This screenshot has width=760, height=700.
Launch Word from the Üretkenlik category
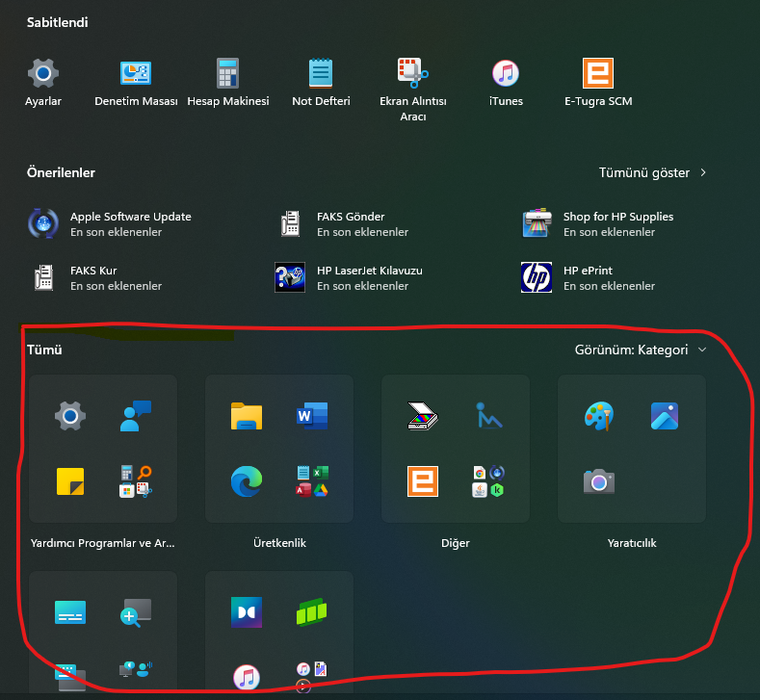[312, 416]
